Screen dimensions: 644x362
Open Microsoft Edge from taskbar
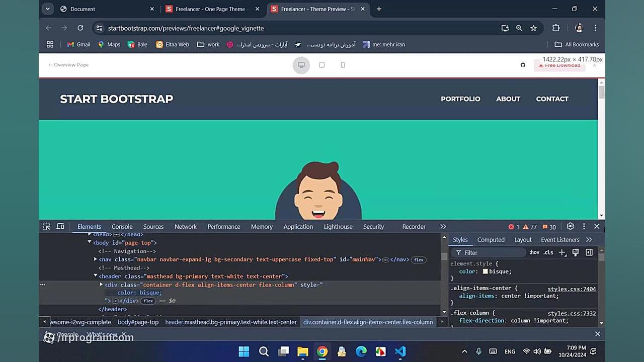[361, 351]
